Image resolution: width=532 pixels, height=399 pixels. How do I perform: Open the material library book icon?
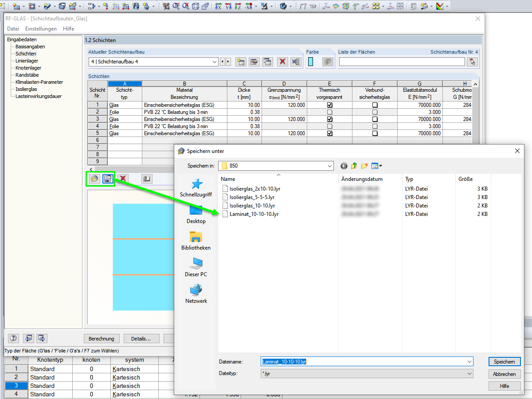coord(147,179)
